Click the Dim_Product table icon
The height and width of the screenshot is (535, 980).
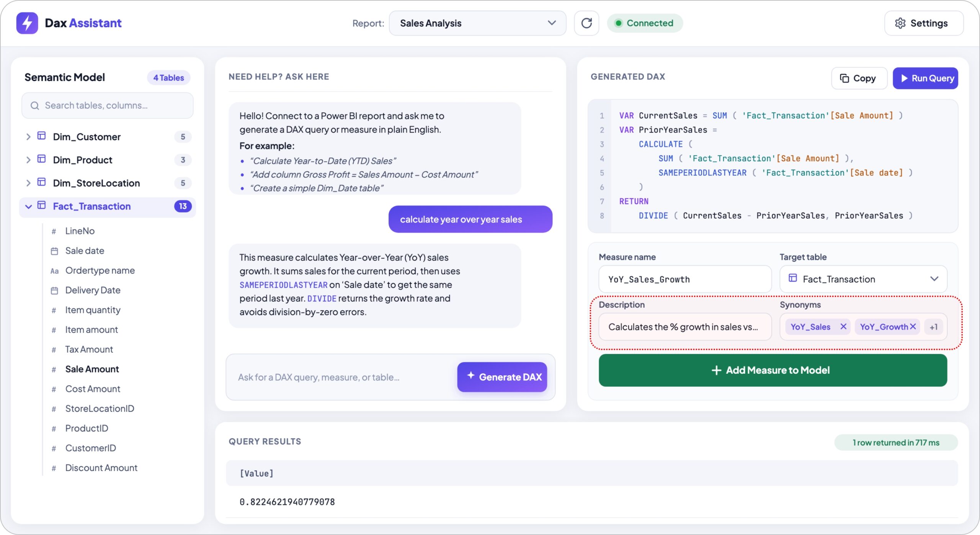(x=41, y=159)
